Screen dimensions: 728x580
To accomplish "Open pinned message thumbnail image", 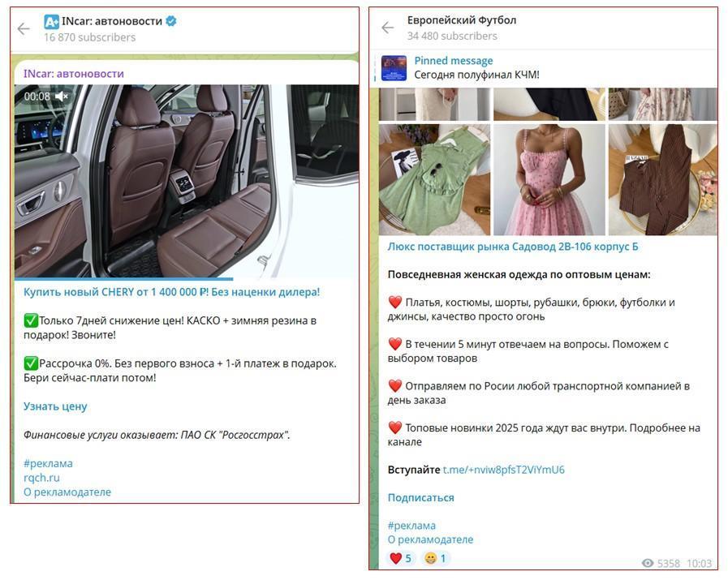I will tap(394, 68).
